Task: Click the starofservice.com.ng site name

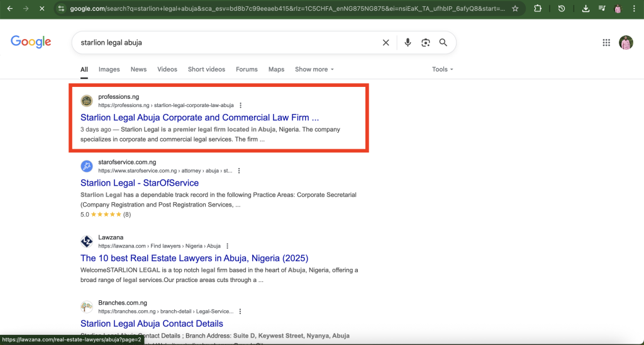Action: 127,162
